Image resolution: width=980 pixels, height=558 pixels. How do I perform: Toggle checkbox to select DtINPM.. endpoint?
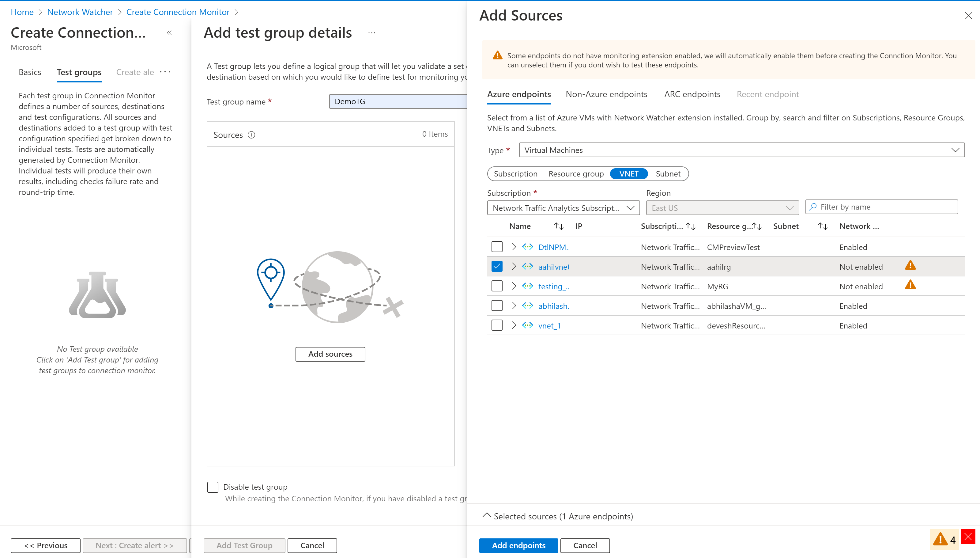pyautogui.click(x=497, y=246)
